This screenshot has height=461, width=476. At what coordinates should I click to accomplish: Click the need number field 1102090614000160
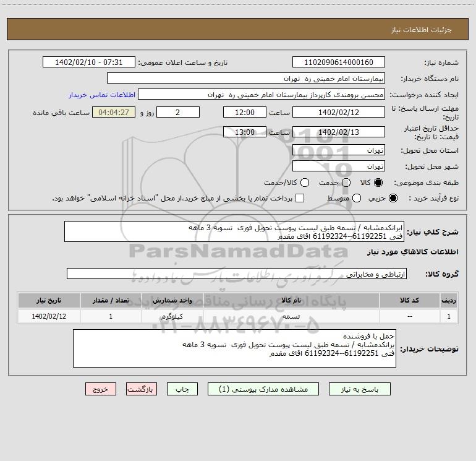tap(339, 62)
